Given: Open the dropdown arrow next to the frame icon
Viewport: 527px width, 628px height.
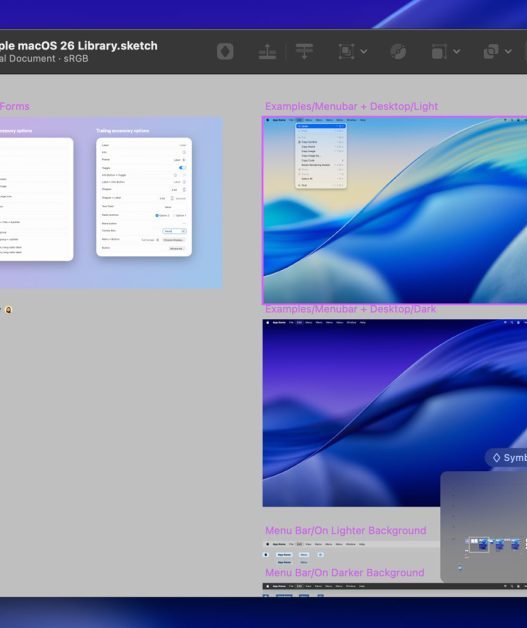Looking at the screenshot, I should click(457, 51).
